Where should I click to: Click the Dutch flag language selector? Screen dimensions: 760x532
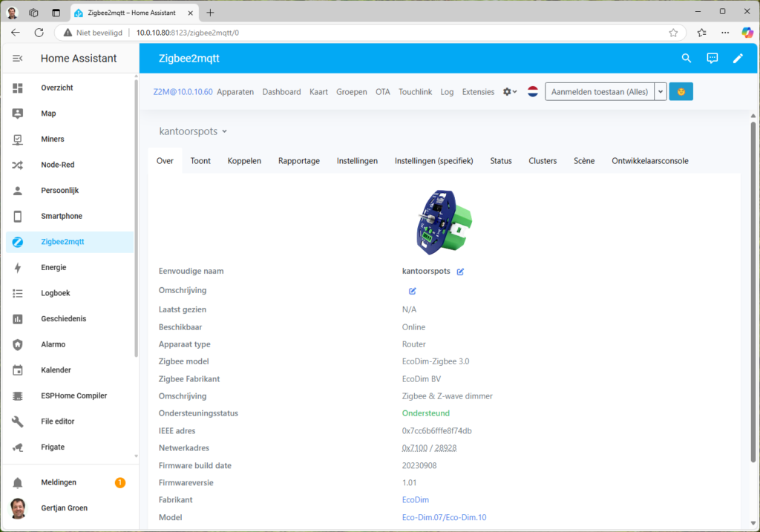533,92
